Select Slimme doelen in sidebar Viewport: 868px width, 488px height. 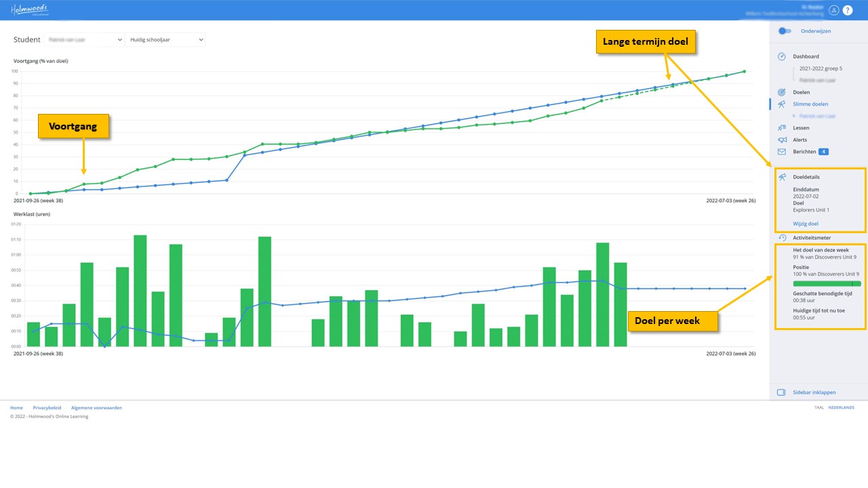click(810, 104)
